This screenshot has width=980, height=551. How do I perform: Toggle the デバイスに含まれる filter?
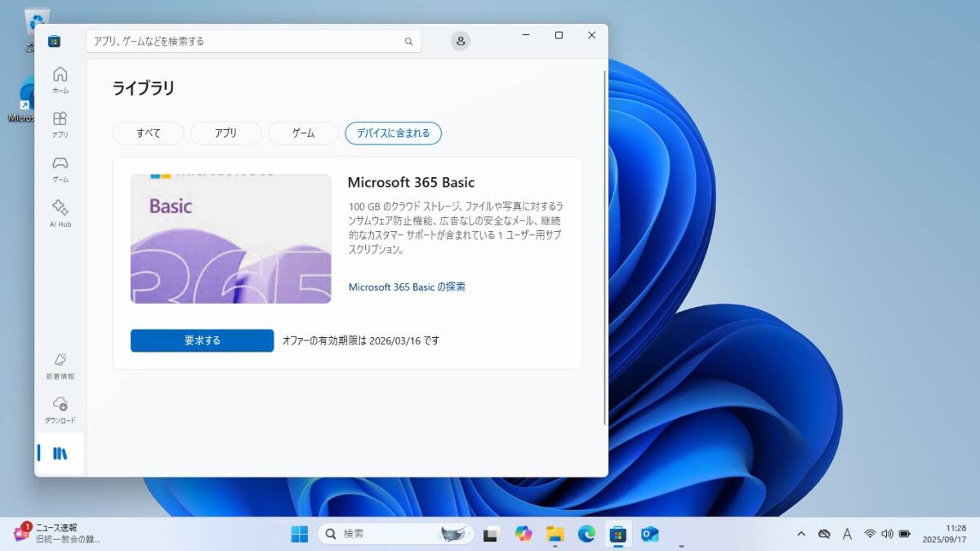[394, 133]
